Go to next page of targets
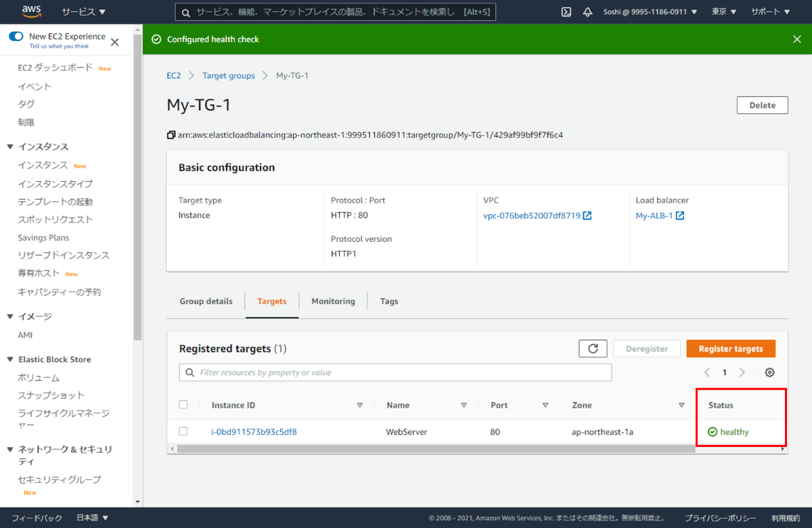This screenshot has width=812, height=528. pos(742,373)
